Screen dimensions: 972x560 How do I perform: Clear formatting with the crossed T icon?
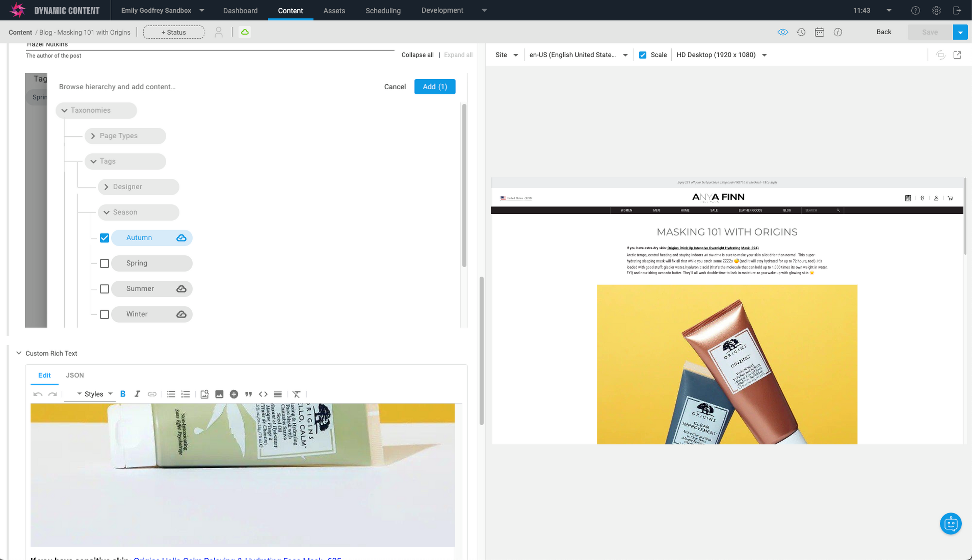pyautogui.click(x=297, y=394)
